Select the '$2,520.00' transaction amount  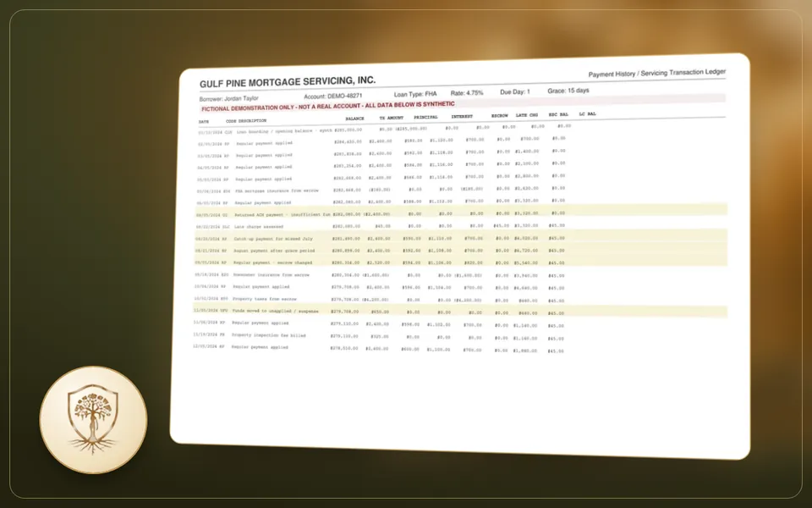click(x=379, y=262)
